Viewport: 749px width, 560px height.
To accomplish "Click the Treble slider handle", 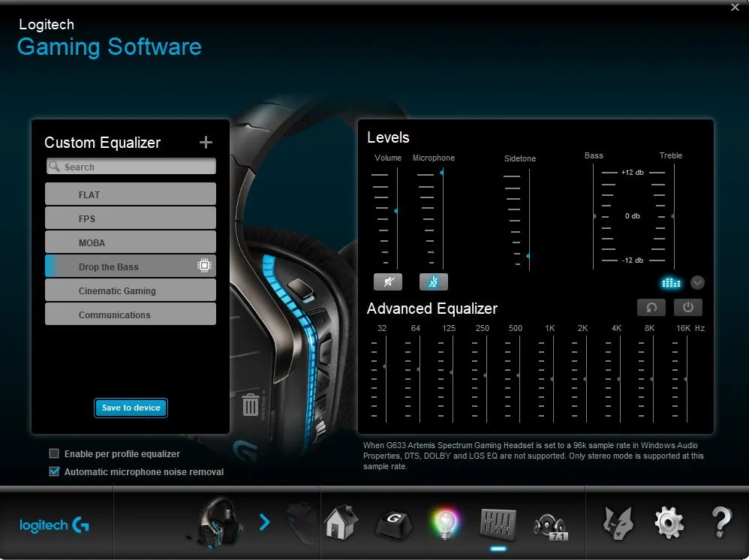I will [673, 216].
